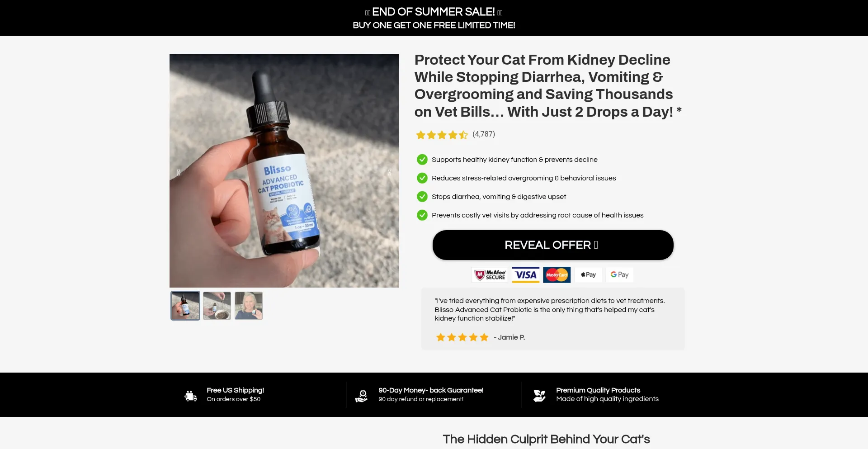The image size is (868, 449).
Task: Click the Google Pay icon
Action: 619,275
